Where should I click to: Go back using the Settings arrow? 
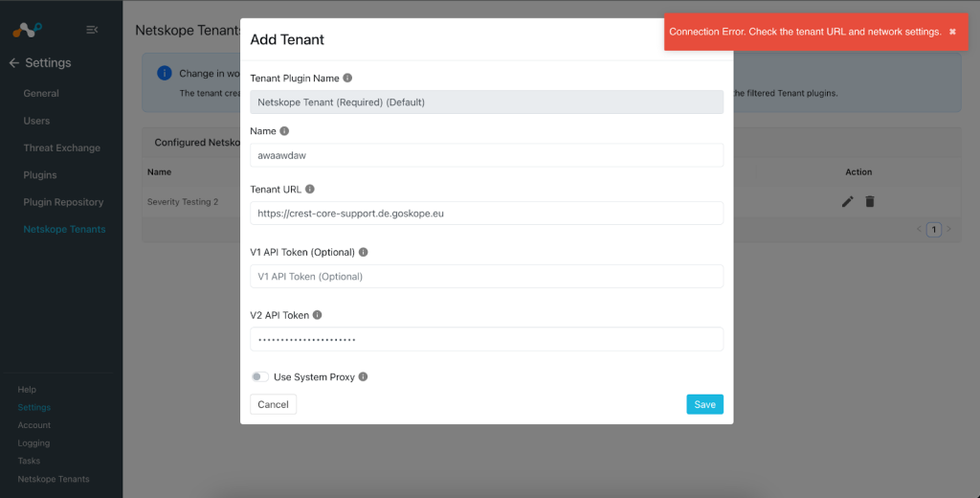click(13, 63)
